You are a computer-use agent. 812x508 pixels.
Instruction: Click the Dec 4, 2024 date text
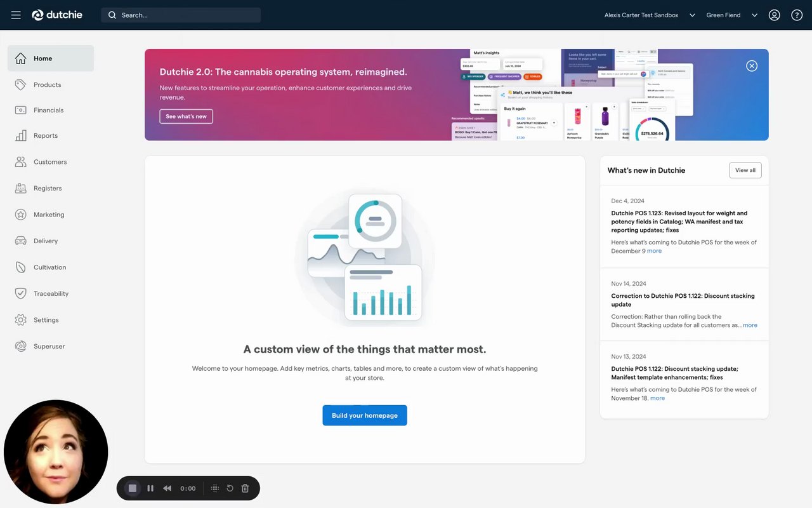(628, 201)
